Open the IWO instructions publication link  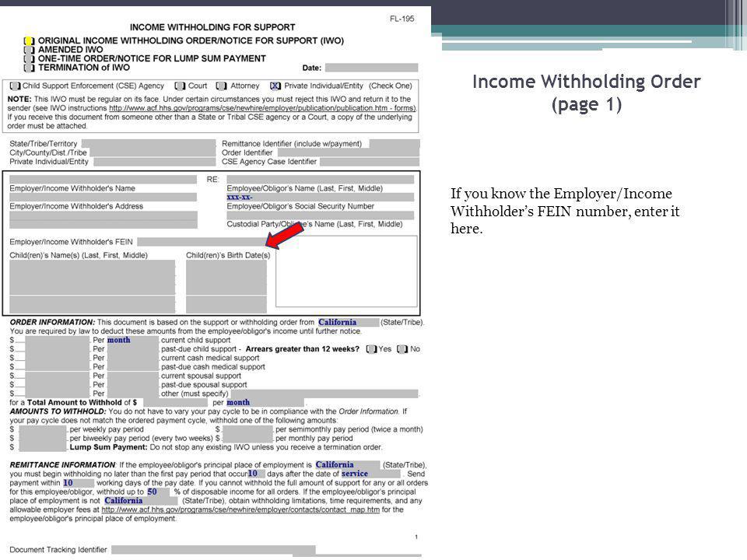tap(262, 108)
